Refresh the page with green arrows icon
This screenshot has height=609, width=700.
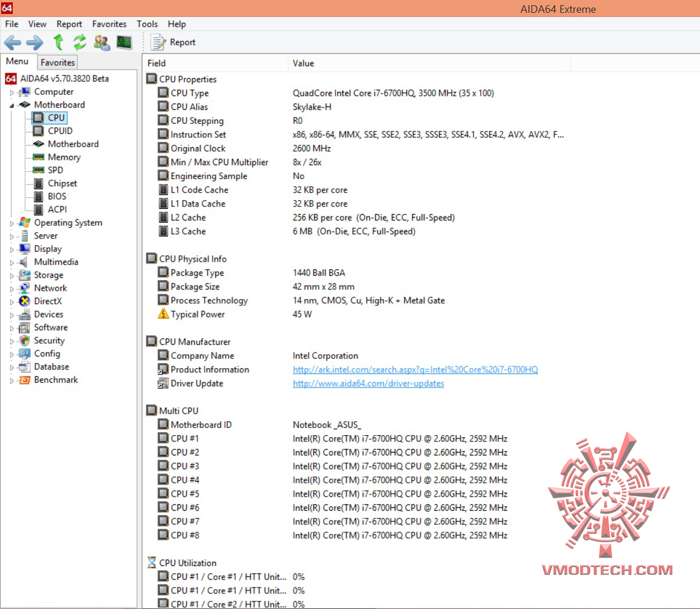click(80, 42)
